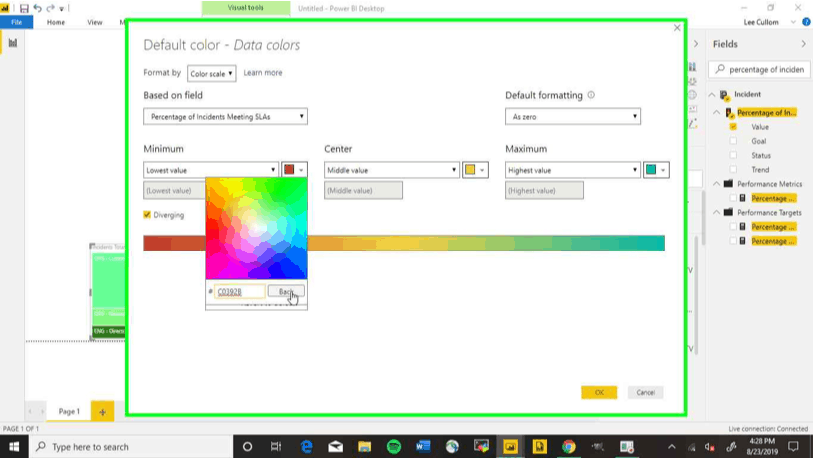Image resolution: width=814 pixels, height=460 pixels.
Task: Open the Format by Color scale dropdown
Action: (x=211, y=74)
